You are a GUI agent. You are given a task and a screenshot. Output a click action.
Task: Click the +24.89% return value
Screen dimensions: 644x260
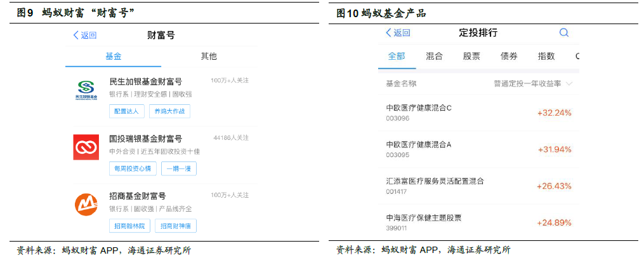(x=554, y=223)
